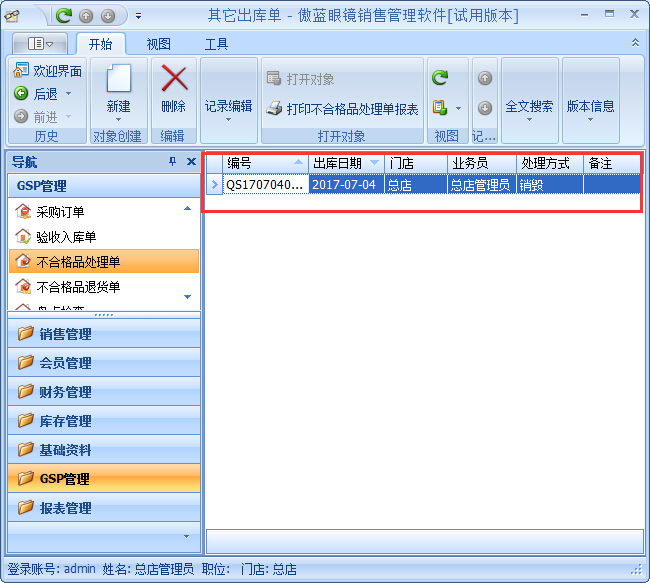The height and width of the screenshot is (583, 650).
Task: Open the quick access customize dropdown
Action: pos(138,16)
